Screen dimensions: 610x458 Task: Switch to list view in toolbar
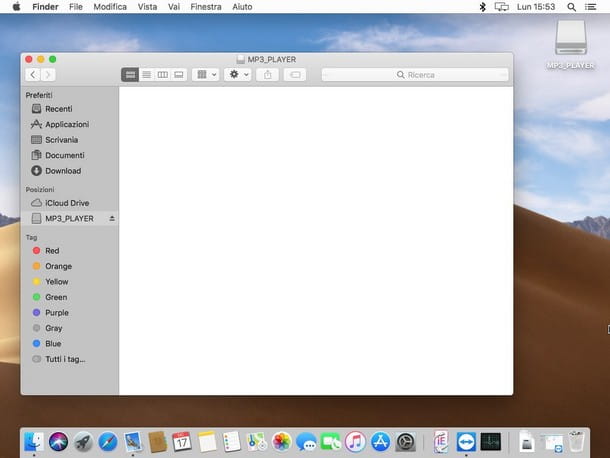[x=147, y=75]
